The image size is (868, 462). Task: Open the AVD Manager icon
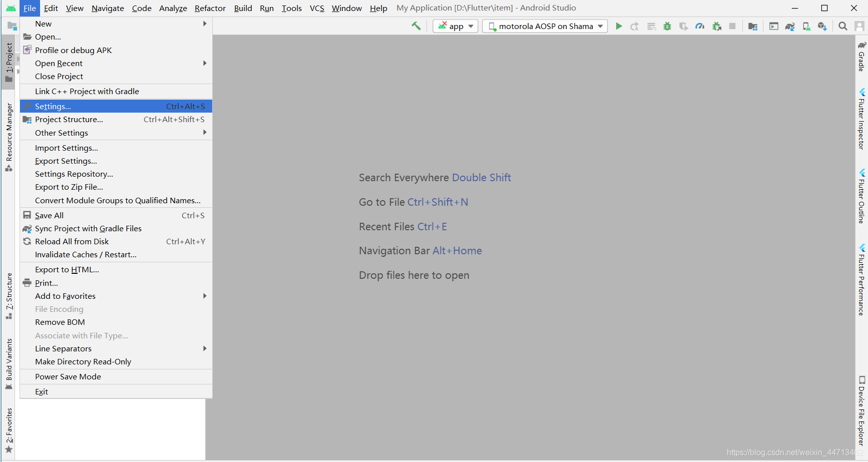806,26
